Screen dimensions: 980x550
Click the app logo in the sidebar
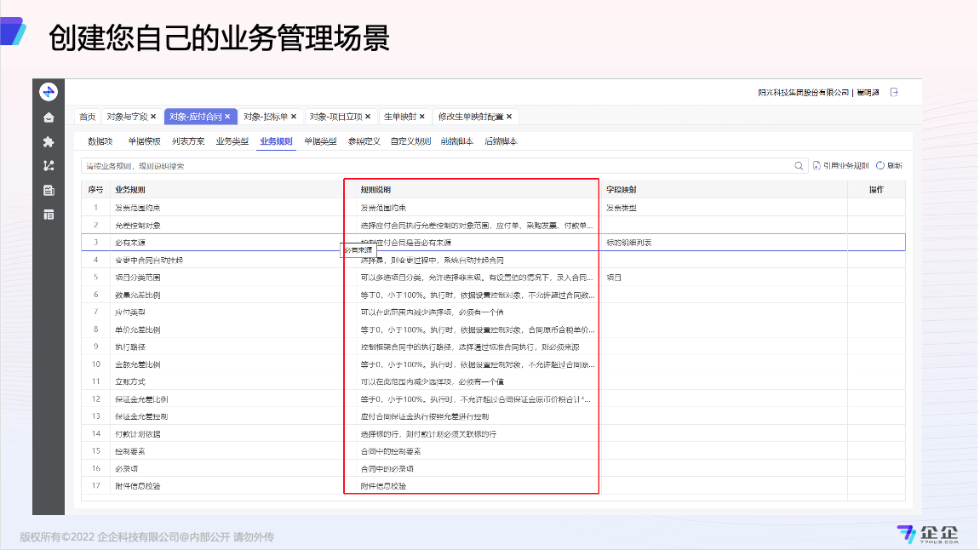[x=49, y=93]
